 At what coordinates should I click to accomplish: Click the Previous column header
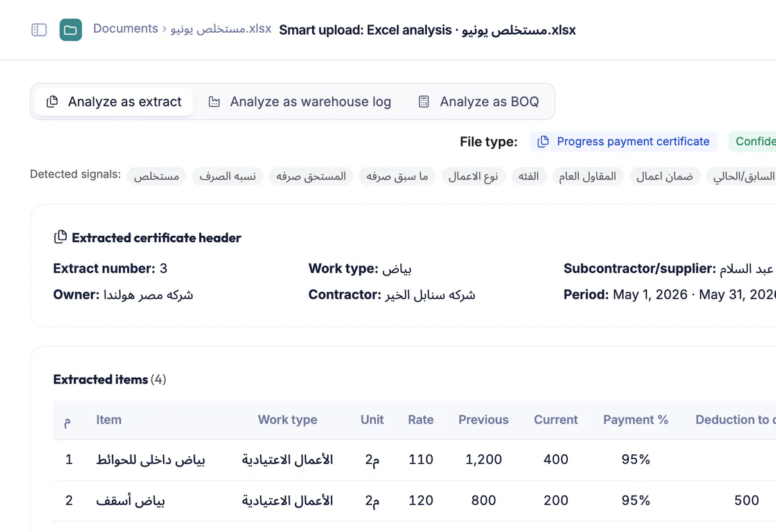click(484, 420)
